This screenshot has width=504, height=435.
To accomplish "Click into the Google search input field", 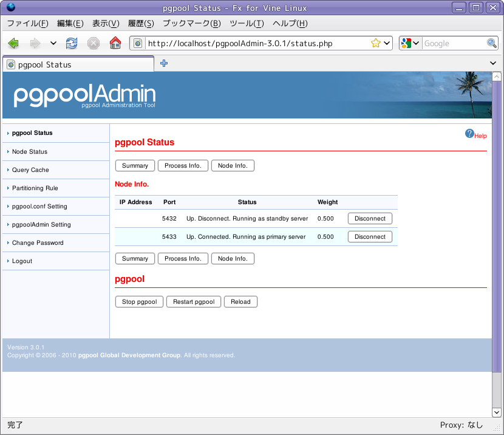I will pos(453,43).
